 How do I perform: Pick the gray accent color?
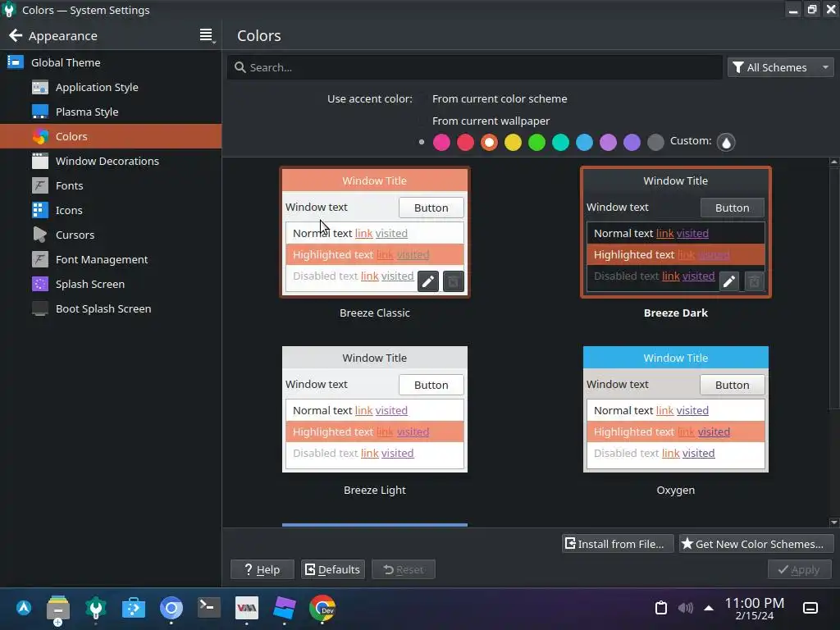(x=655, y=142)
